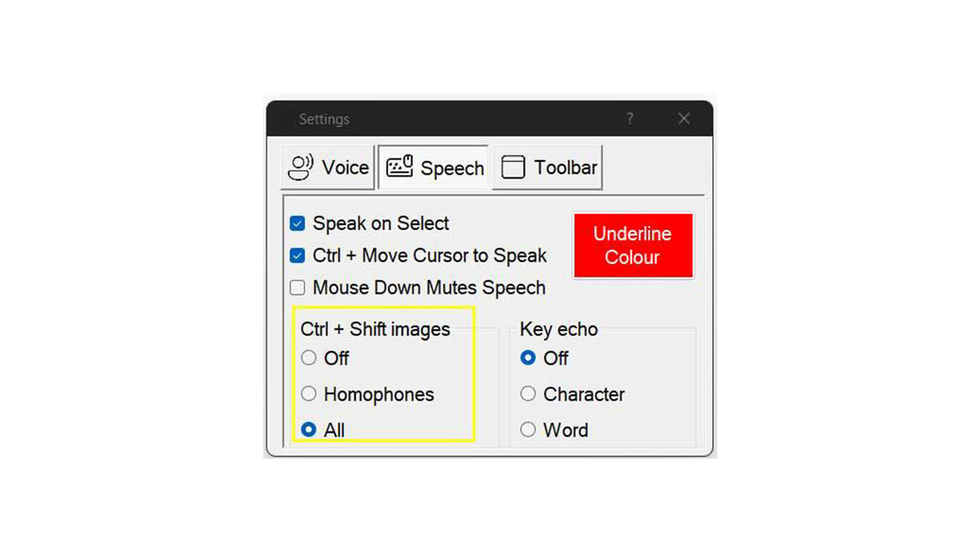Set Key echo to Character
Image resolution: width=980 pixels, height=551 pixels.
coord(528,394)
